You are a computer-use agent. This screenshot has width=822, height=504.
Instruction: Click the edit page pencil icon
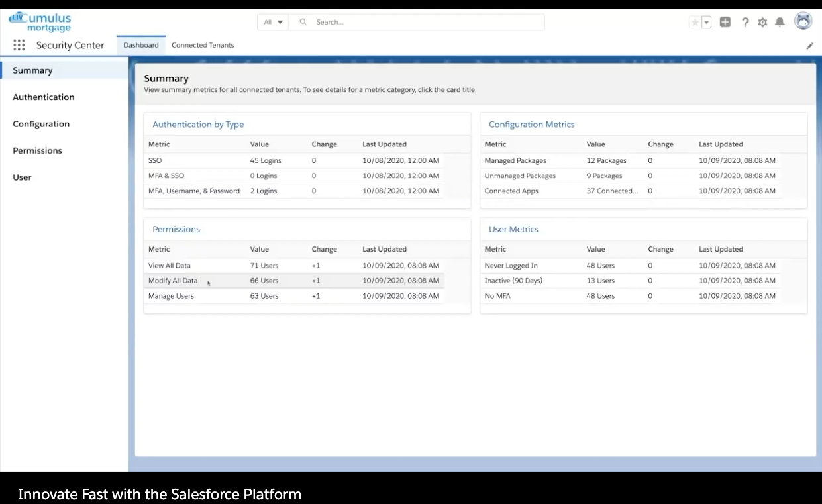pos(809,46)
